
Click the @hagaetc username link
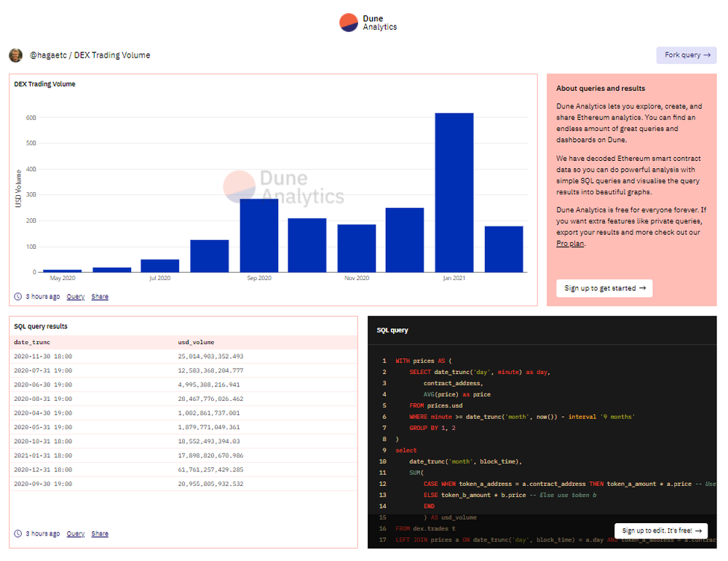pos(48,55)
